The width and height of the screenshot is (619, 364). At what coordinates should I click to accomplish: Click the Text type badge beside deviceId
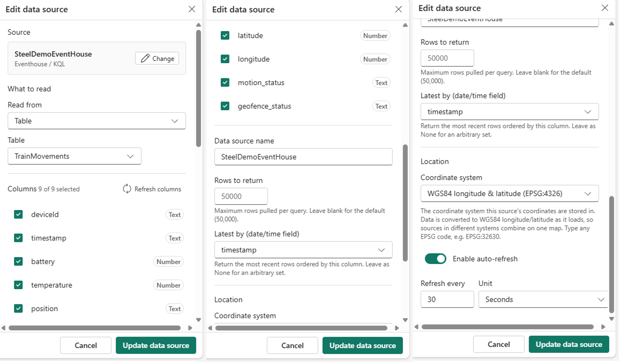coord(174,214)
